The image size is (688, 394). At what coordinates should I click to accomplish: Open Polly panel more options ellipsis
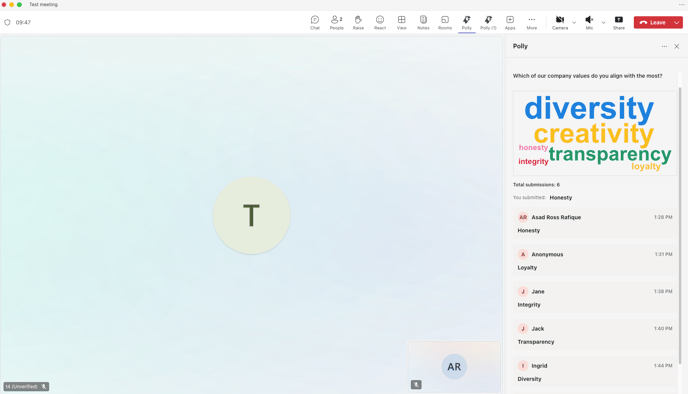(664, 46)
